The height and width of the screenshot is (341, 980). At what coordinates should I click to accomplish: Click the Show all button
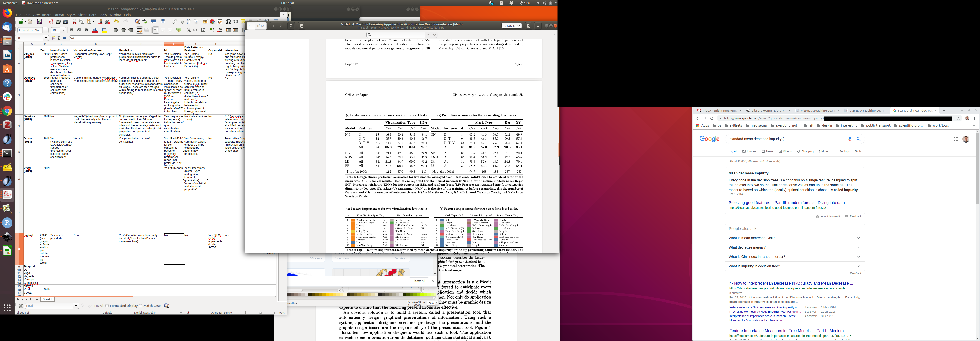click(418, 281)
